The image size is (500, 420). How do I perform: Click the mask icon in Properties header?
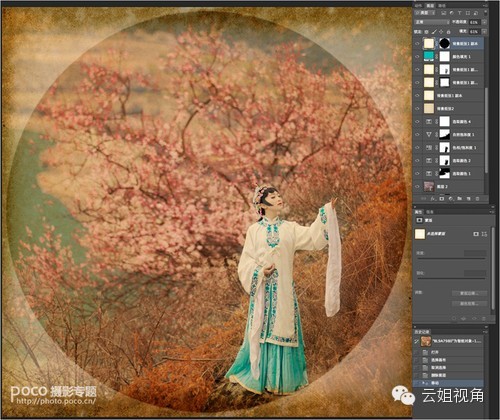pyautogui.click(x=419, y=220)
